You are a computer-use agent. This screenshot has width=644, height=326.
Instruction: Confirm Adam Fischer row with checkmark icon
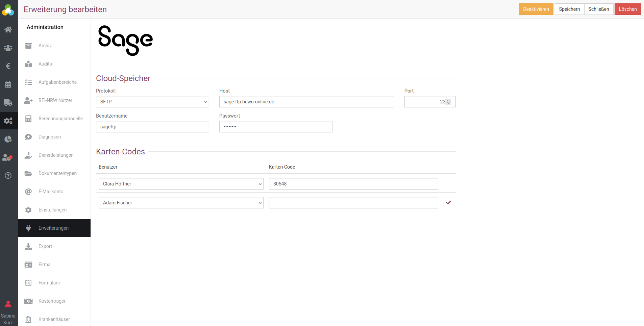click(x=448, y=203)
